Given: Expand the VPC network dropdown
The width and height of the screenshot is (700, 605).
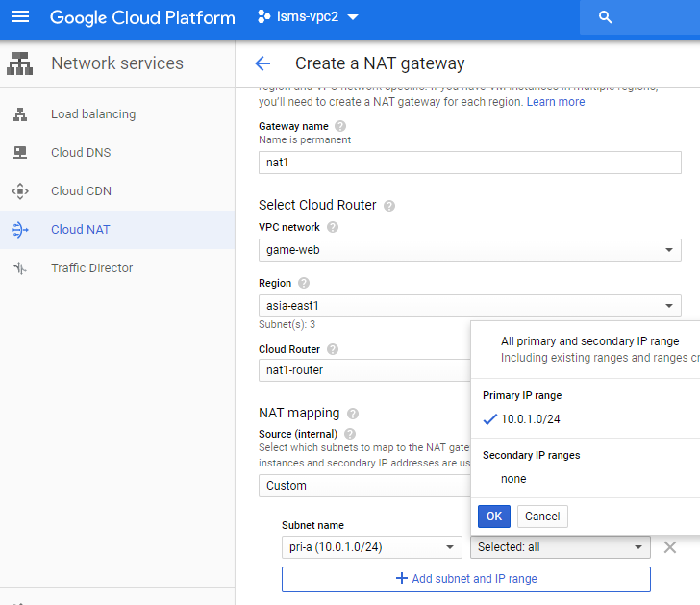Looking at the screenshot, I should point(469,251).
